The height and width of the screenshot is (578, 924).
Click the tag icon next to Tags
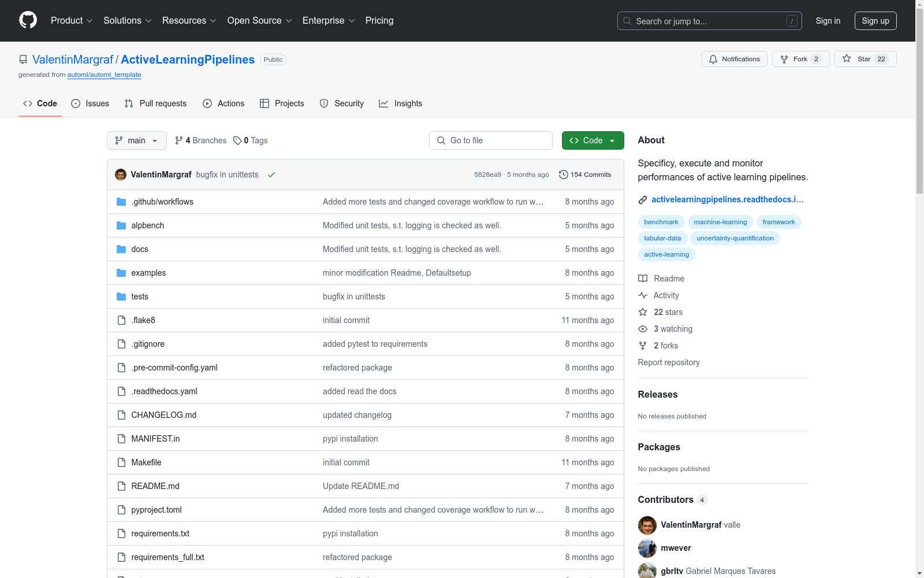coord(237,140)
